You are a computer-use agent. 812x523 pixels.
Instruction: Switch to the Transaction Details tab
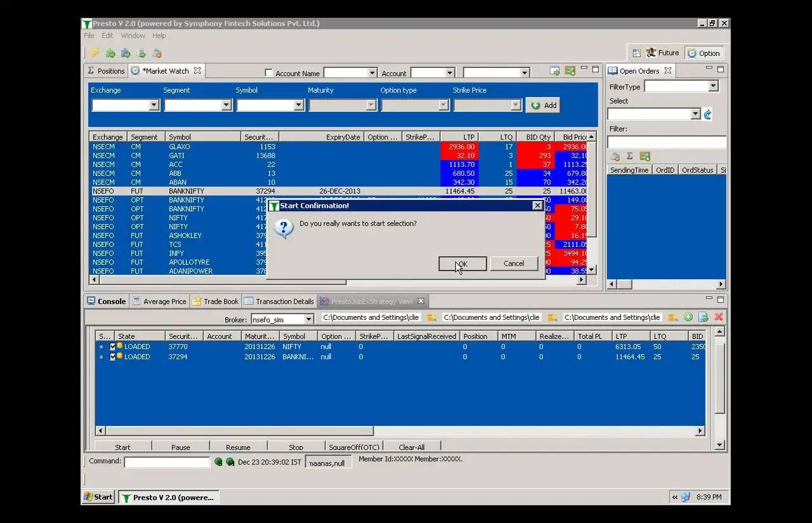pyautogui.click(x=279, y=301)
